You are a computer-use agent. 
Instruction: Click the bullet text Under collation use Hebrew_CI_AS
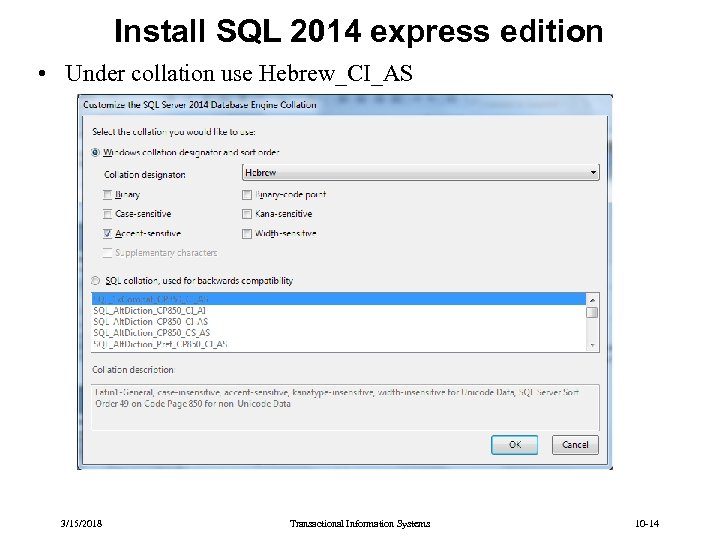pos(239,73)
